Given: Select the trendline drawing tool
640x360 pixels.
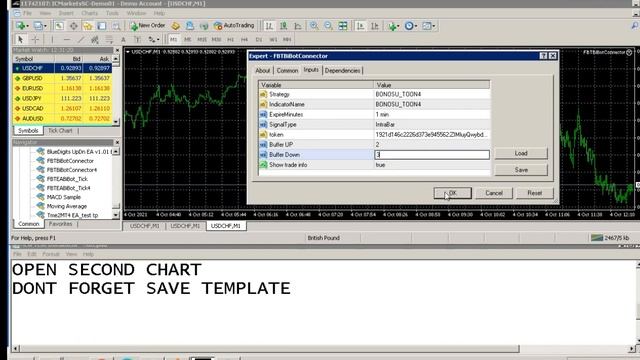Looking at the screenshot, I should coord(81,40).
